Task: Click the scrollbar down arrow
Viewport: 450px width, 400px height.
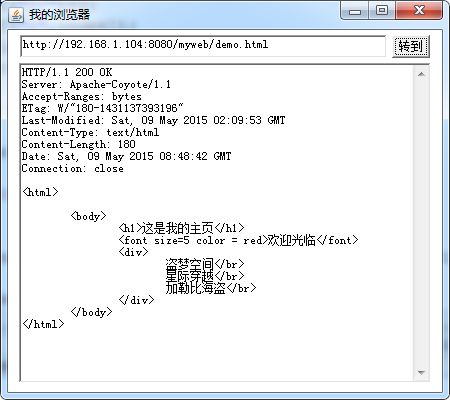Action: click(421, 373)
